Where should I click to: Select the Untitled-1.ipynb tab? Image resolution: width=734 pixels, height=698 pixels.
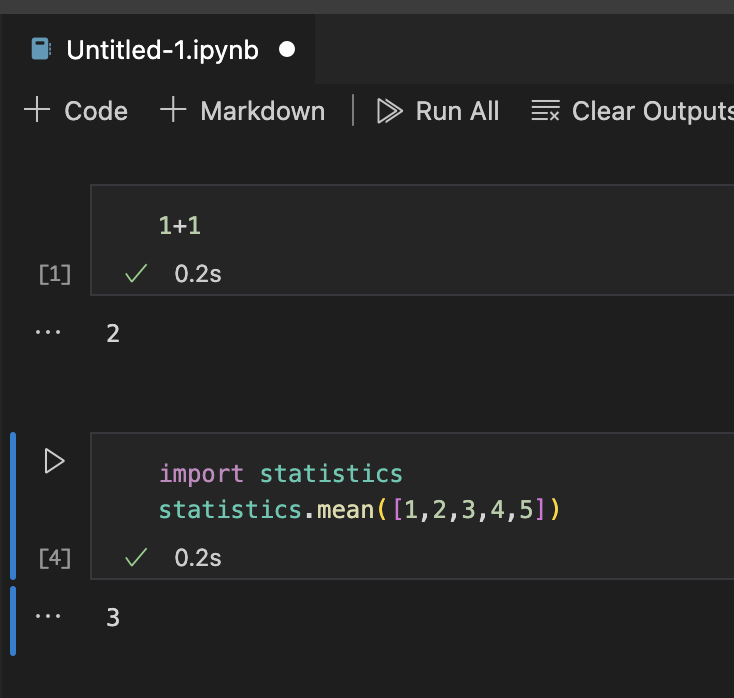(162, 50)
